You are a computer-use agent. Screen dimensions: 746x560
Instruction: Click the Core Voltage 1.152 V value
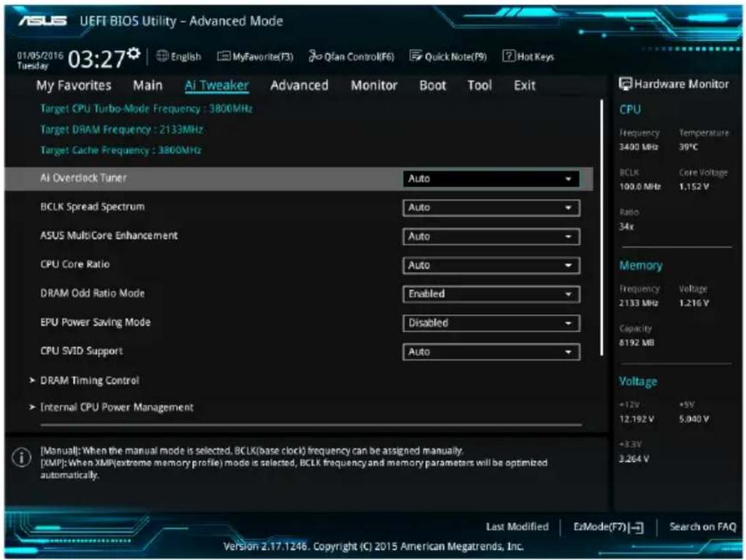click(x=694, y=186)
